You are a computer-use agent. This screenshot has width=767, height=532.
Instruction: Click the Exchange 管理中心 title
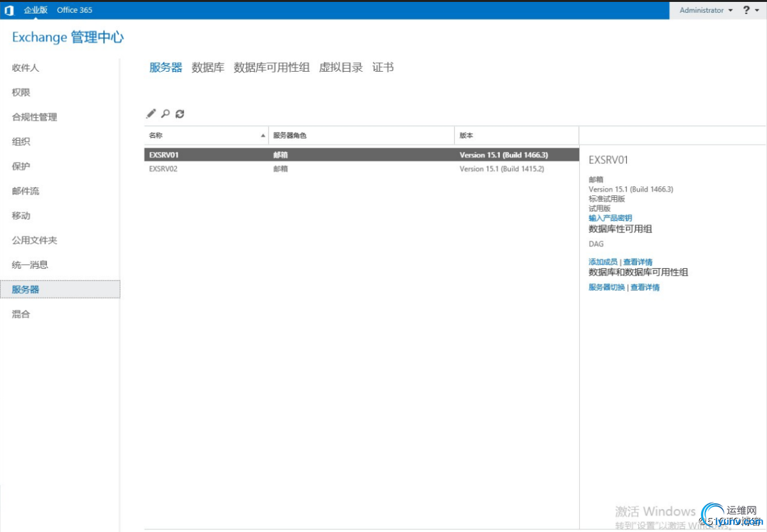click(68, 37)
